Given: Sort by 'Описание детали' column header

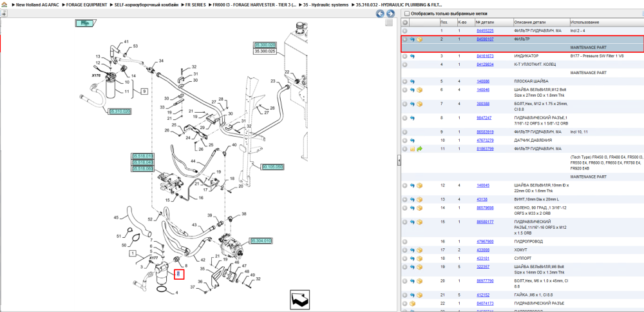Looking at the screenshot, I should (x=541, y=22).
